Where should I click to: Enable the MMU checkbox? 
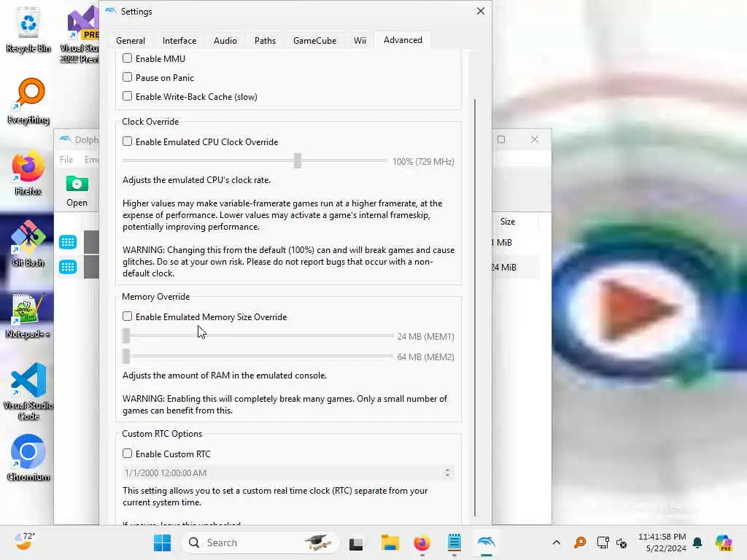(127, 58)
